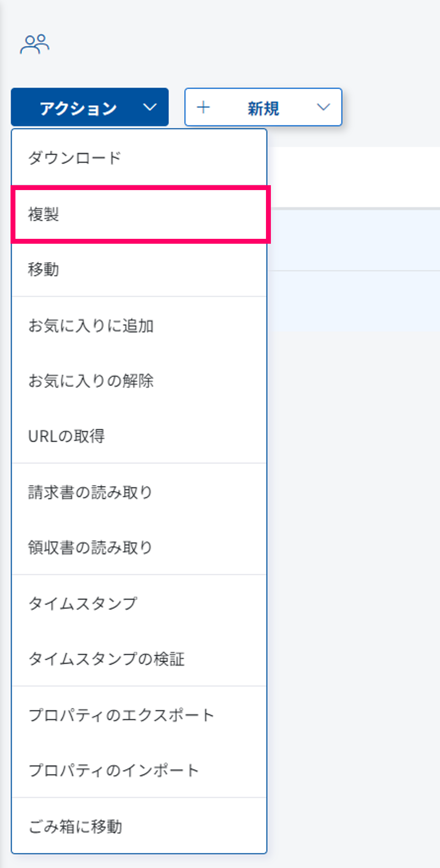Select 移動 in the action menu
440x868 pixels.
coord(44,270)
